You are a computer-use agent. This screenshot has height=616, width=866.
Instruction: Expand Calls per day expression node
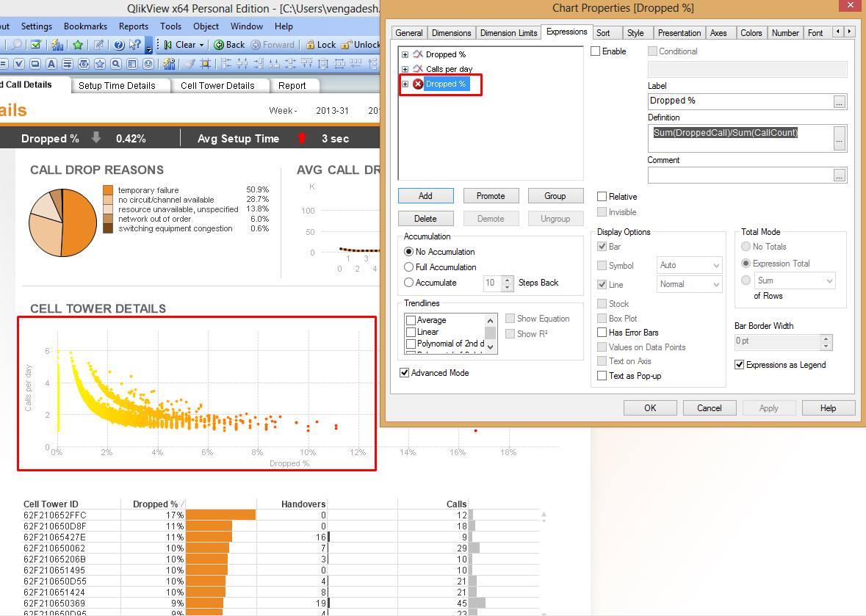click(x=405, y=69)
